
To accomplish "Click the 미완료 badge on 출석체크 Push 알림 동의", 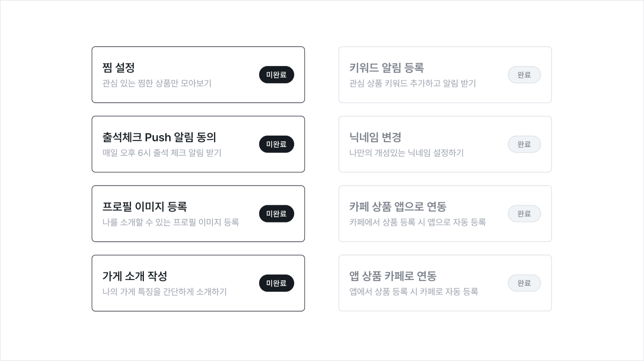I will coord(276,144).
